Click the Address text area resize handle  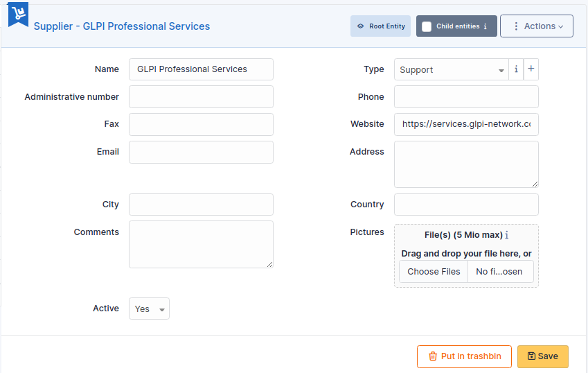[535, 184]
